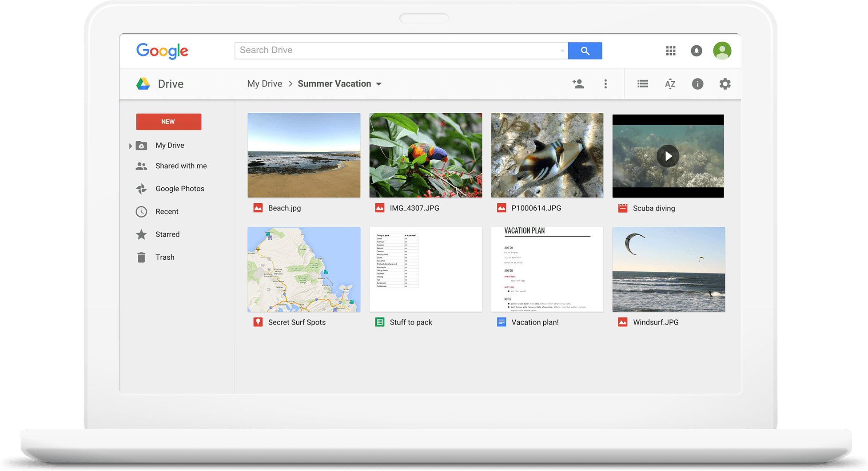Viewport: 868px width, 471px height.
Task: Open the notifications bell
Action: click(697, 51)
